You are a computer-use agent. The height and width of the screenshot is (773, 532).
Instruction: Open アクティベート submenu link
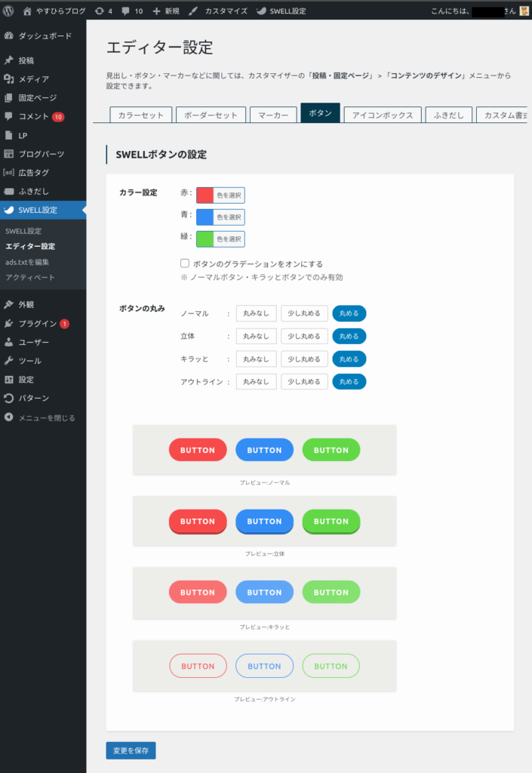coord(30,277)
